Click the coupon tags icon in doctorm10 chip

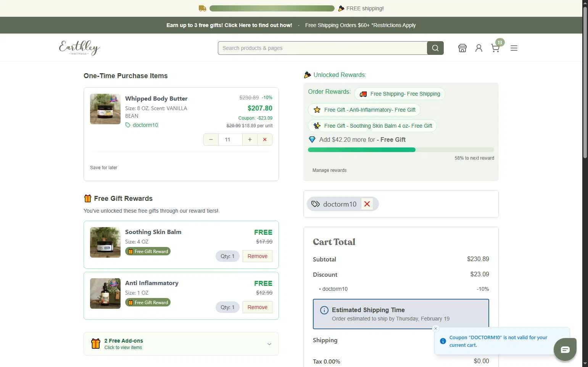tap(316, 204)
